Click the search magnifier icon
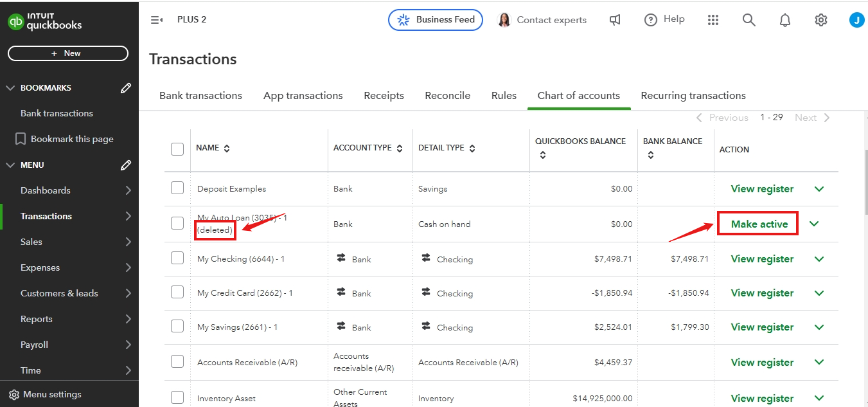 tap(748, 20)
